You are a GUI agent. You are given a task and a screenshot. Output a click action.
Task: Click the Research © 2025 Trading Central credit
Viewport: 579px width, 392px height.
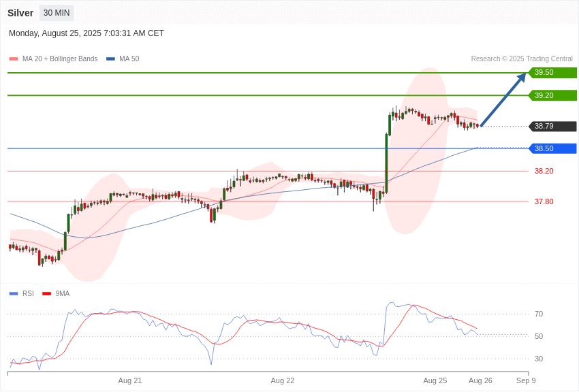[522, 59]
